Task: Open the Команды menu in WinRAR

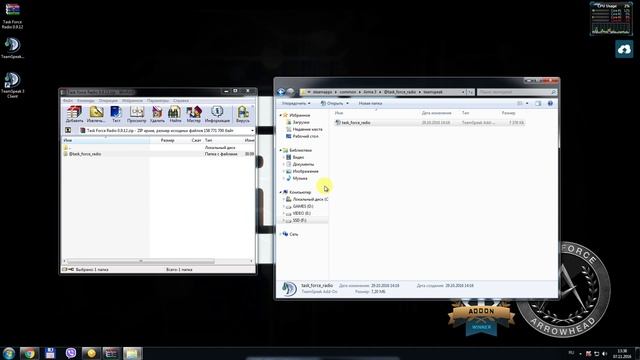Action: 86,100
